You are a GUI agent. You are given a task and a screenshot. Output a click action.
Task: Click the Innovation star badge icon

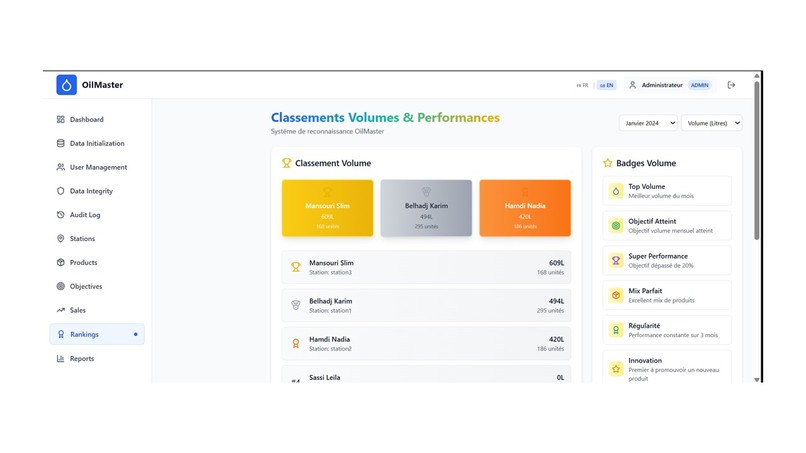(x=616, y=369)
